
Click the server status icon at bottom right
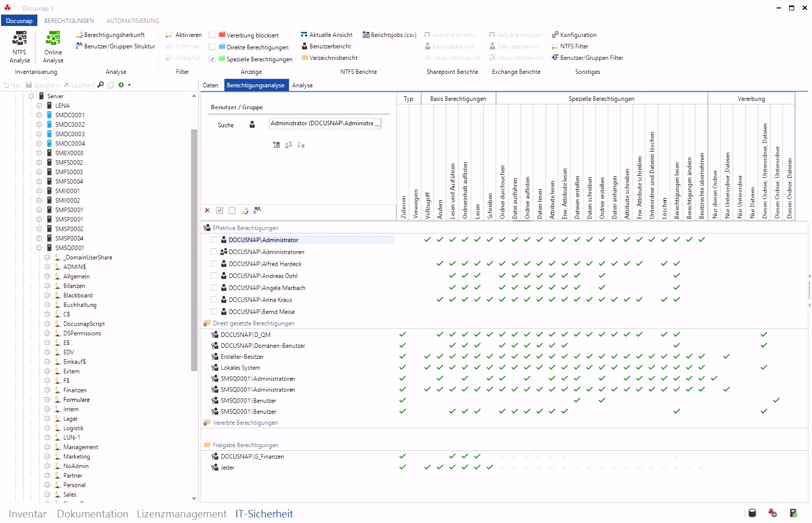click(793, 513)
